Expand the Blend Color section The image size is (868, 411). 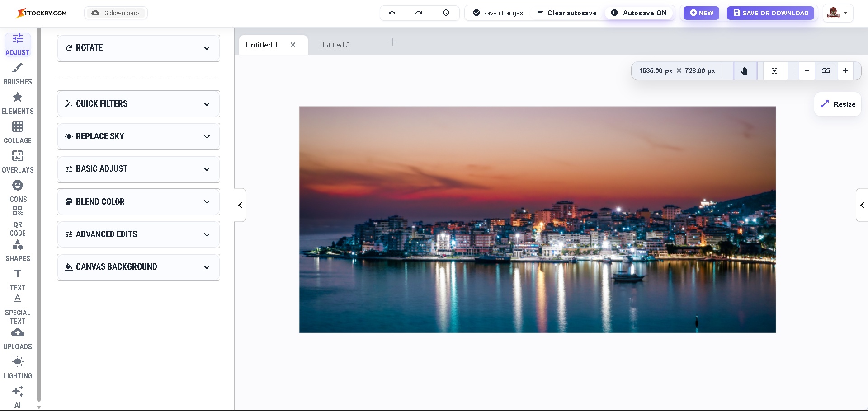coord(138,202)
